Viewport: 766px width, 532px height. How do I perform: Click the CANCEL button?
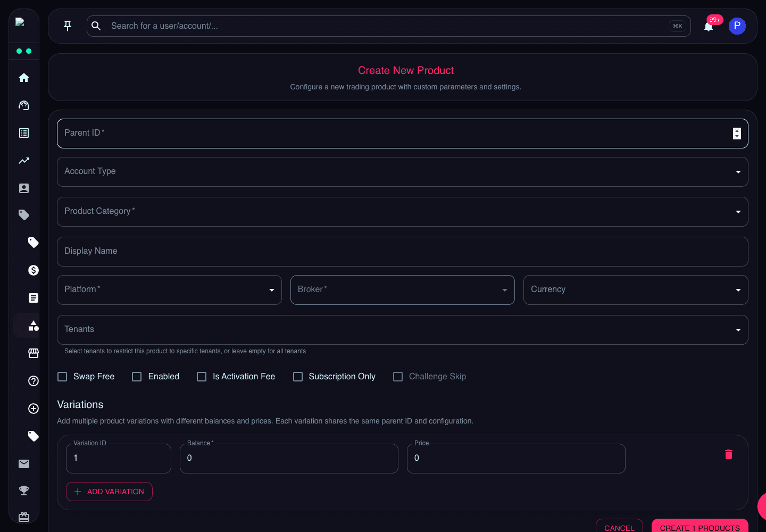pos(619,526)
